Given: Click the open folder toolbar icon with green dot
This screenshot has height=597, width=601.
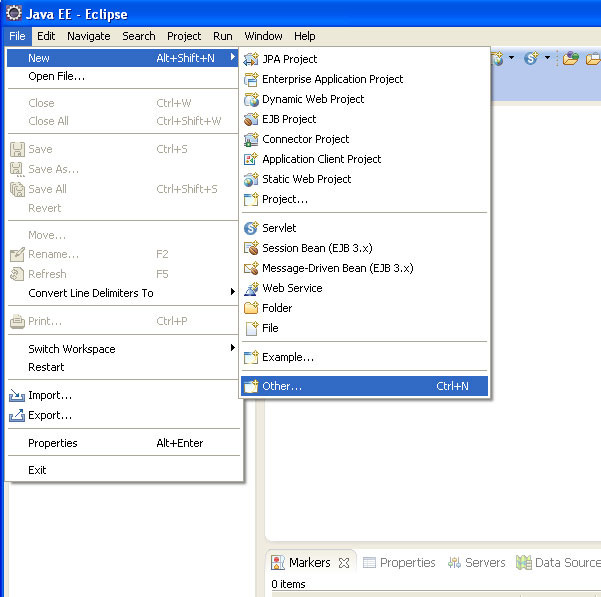Looking at the screenshot, I should click(x=570, y=58).
